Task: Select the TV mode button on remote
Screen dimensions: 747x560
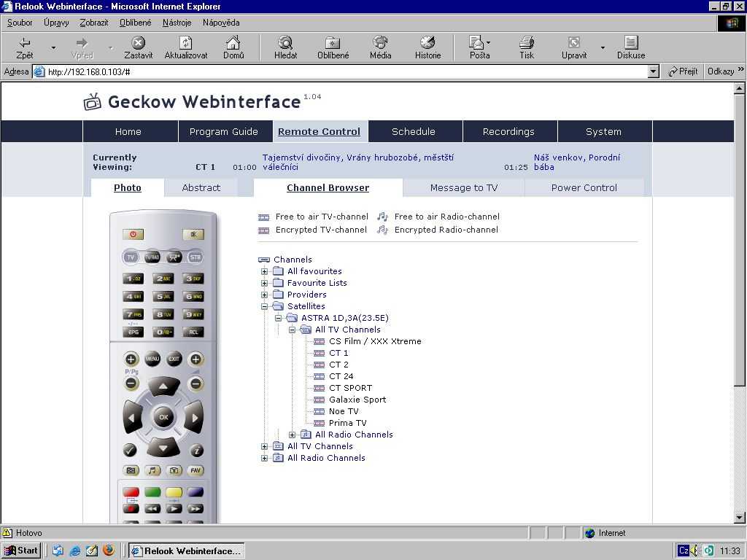Action: [x=131, y=257]
